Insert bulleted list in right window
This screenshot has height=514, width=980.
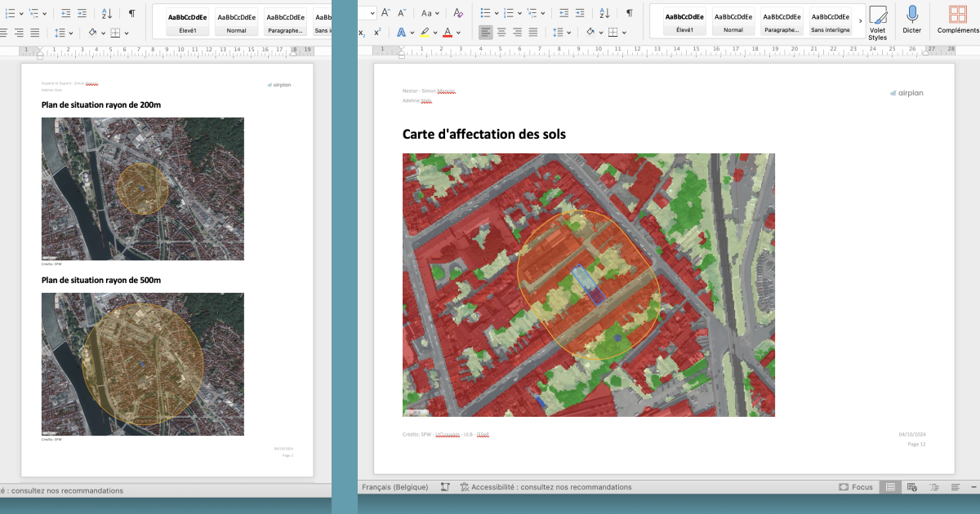[x=485, y=13]
